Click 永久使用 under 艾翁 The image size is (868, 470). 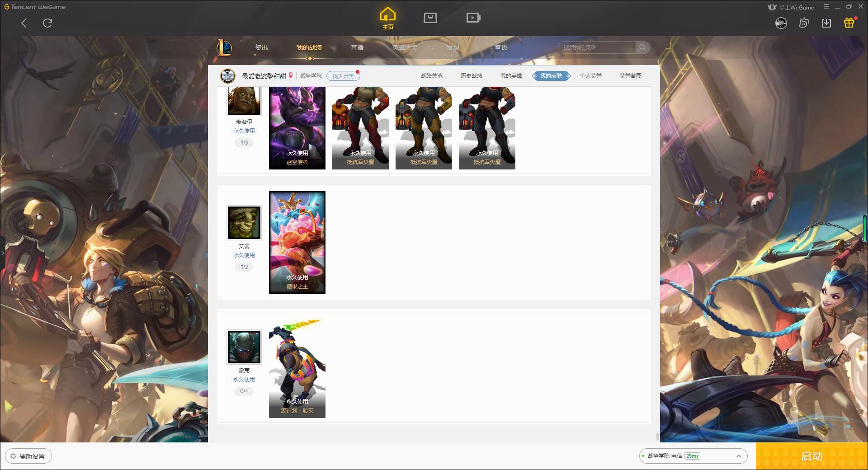tap(244, 255)
